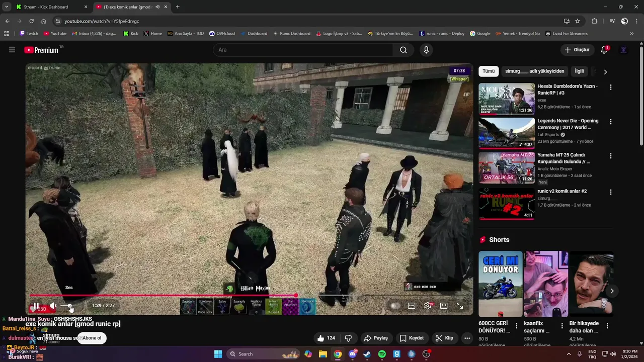Switch the player to theater mode
This screenshot has height=362, width=644.
pos(444,306)
